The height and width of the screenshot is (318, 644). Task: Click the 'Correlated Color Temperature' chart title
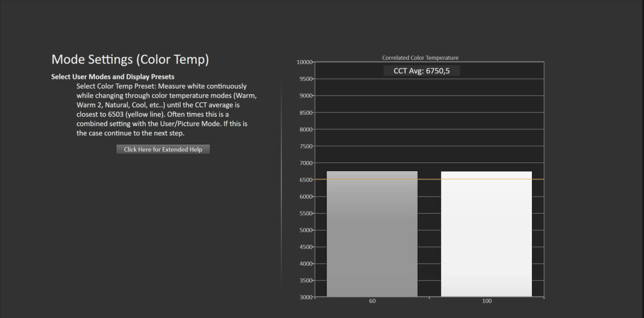(x=420, y=58)
